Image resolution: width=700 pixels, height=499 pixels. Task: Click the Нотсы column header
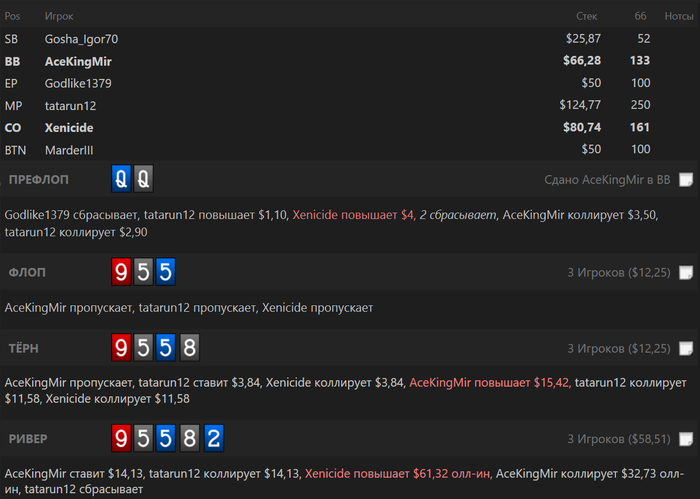click(x=679, y=17)
